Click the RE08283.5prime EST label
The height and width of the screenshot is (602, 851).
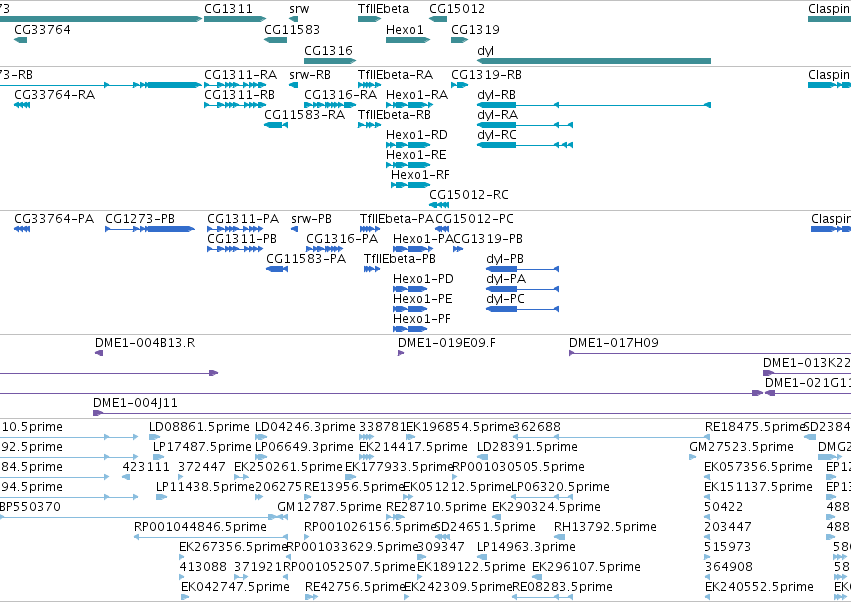pos(562,587)
